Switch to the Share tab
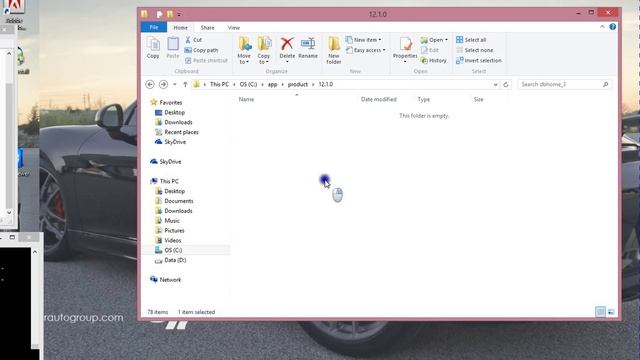Viewport: 640px width, 360px height. pos(207,27)
